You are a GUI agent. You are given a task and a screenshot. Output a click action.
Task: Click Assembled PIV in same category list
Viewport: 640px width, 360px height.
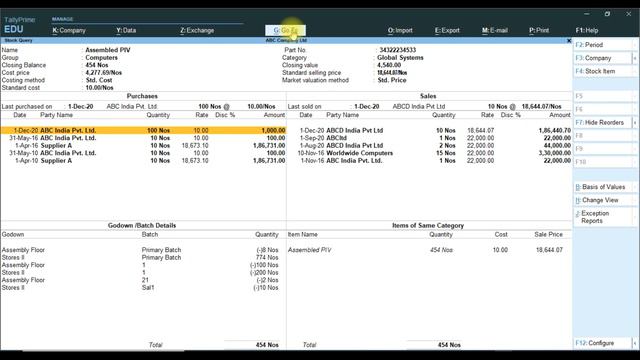click(309, 250)
